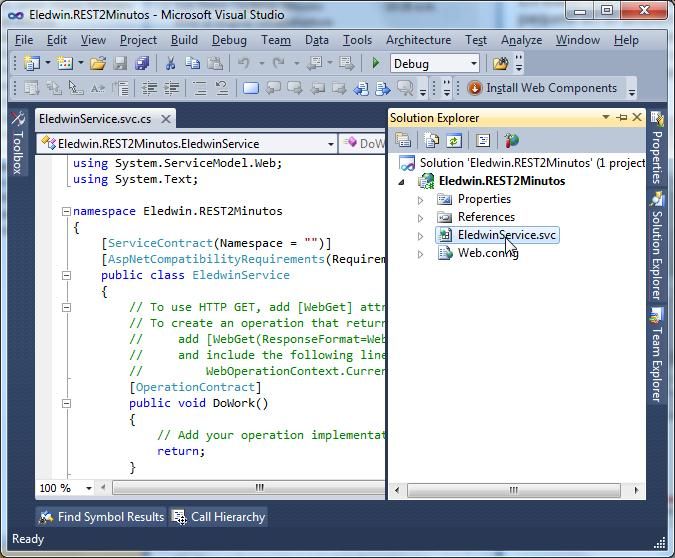Screen dimensions: 675x558
Task: Toggle bookmark using the blue rectangle icon
Action: coord(251,88)
